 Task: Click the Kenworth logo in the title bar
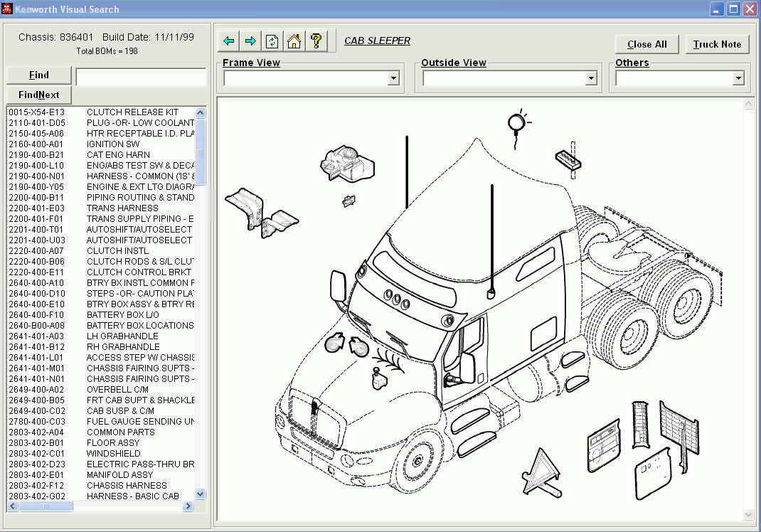[8, 9]
